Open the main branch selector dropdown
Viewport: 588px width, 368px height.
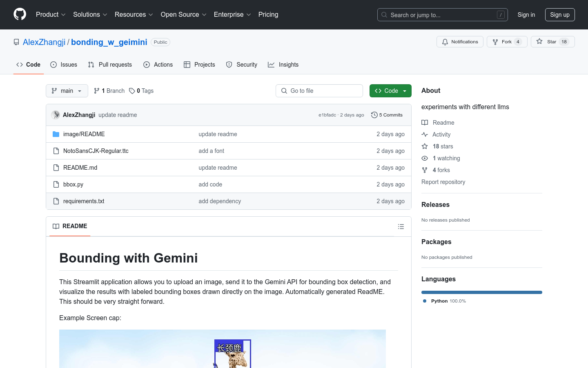pos(67,91)
